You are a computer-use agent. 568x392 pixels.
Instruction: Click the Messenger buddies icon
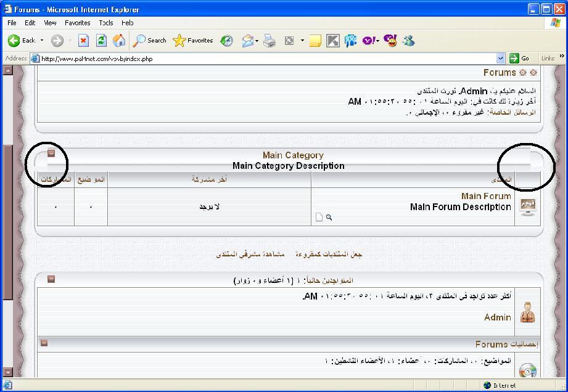tap(408, 41)
